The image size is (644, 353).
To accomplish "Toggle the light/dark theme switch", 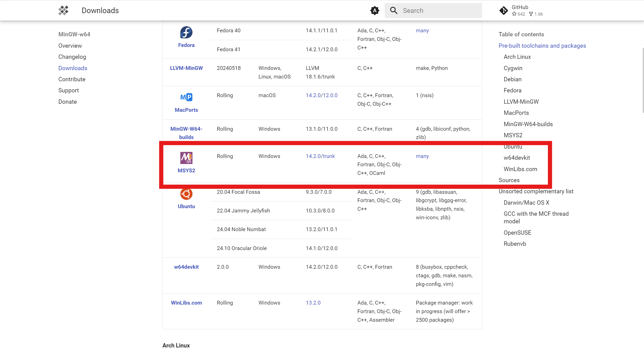I will pos(375,11).
